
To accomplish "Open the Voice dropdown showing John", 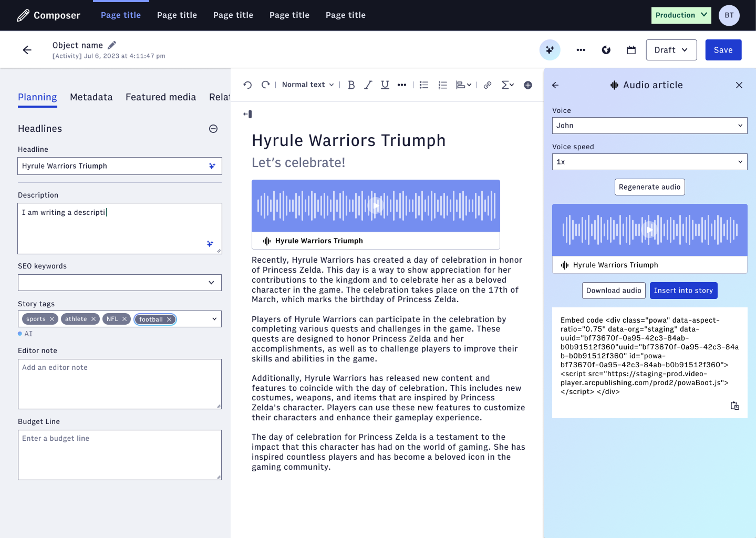I will [x=649, y=126].
